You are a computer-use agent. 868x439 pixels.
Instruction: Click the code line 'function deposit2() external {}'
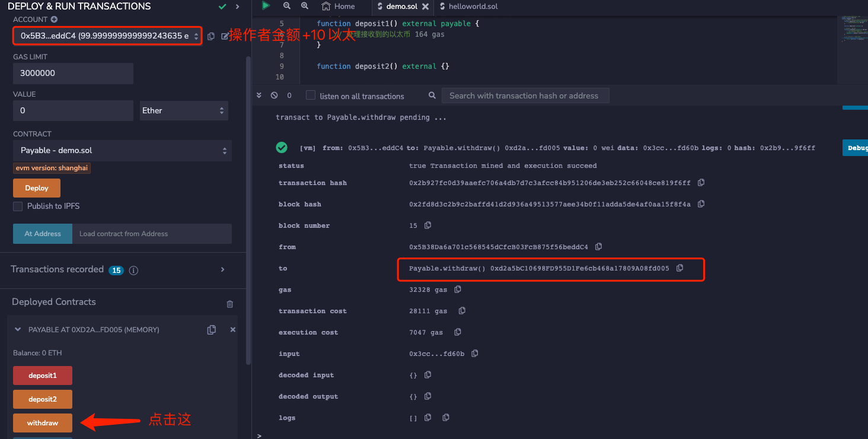pos(383,66)
